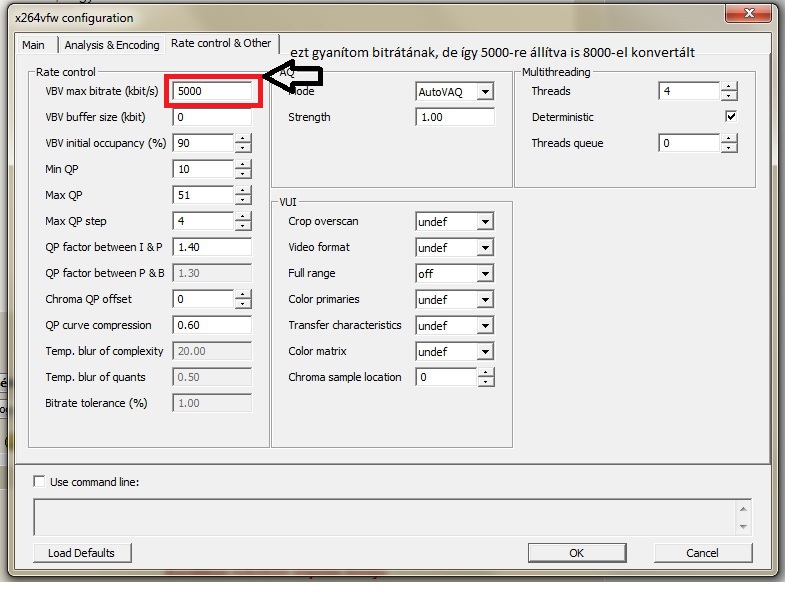Click the Max QP step value field
The height and width of the screenshot is (592, 785).
203,221
